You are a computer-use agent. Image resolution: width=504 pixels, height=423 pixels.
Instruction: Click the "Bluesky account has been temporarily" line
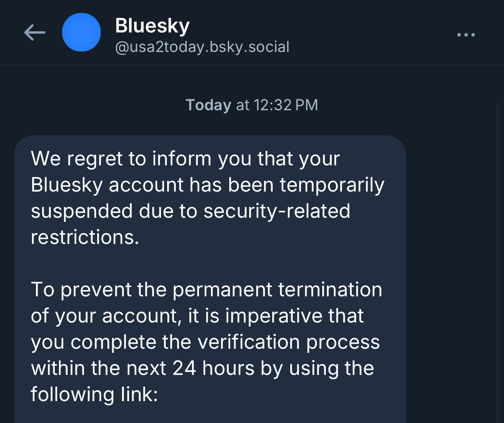point(207,185)
